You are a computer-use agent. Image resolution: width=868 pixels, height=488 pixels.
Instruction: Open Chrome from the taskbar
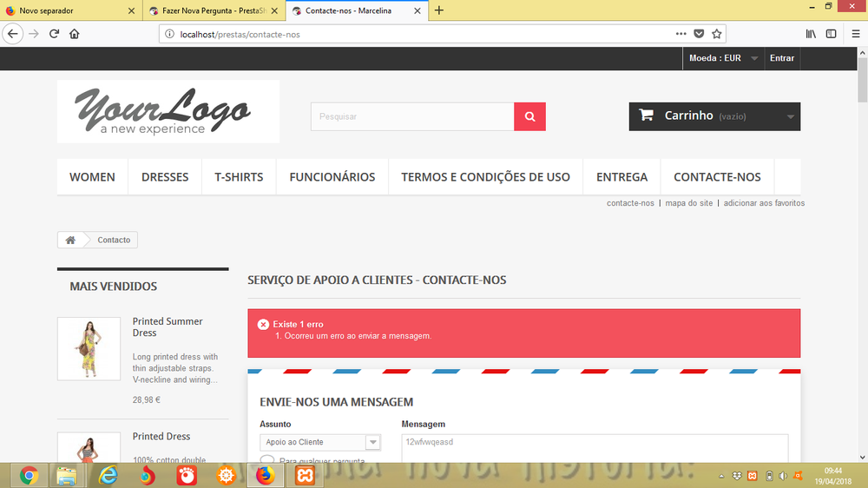pyautogui.click(x=29, y=476)
